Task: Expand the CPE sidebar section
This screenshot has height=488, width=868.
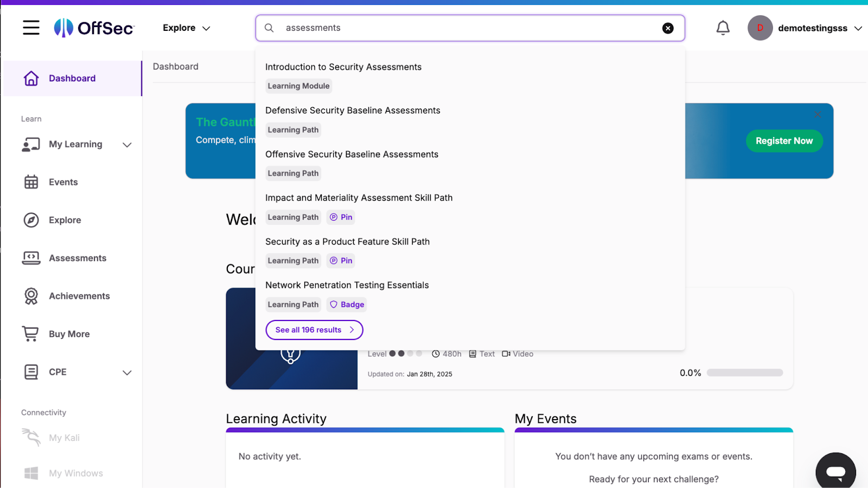Action: tap(127, 373)
